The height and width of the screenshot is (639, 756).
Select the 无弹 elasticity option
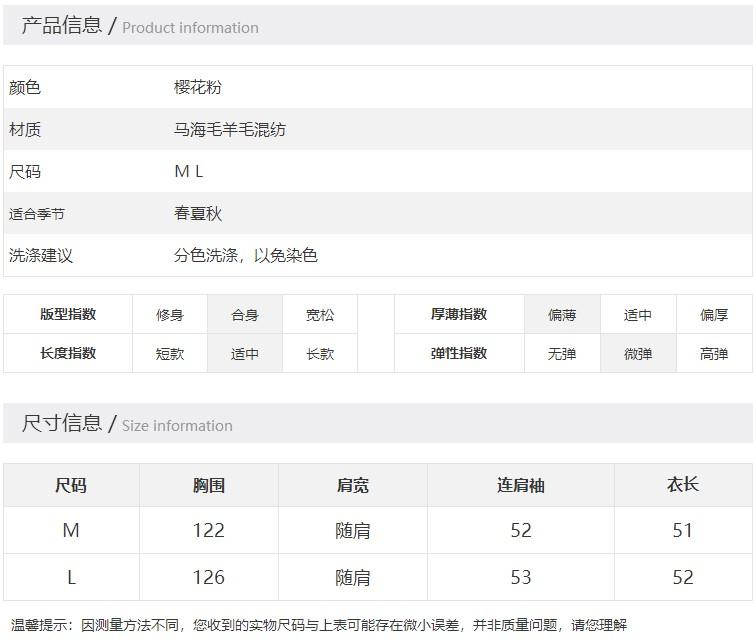click(x=562, y=354)
